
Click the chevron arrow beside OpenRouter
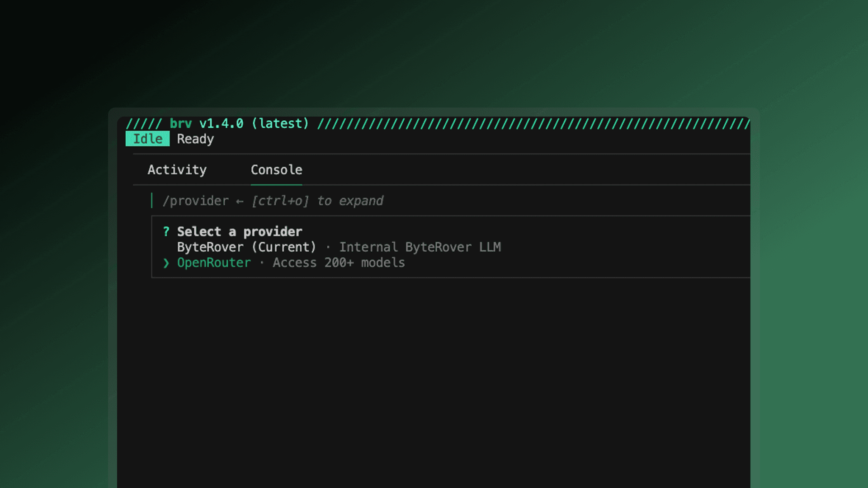tap(166, 263)
